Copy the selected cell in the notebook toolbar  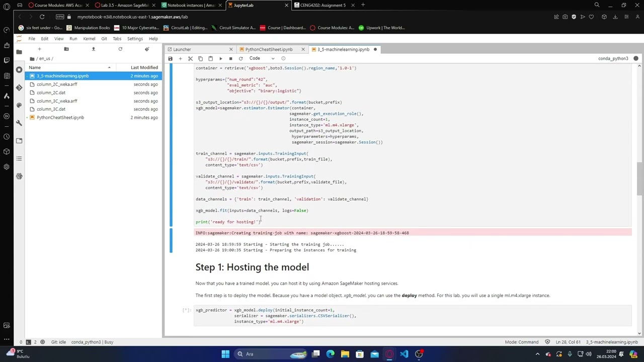pyautogui.click(x=200, y=58)
